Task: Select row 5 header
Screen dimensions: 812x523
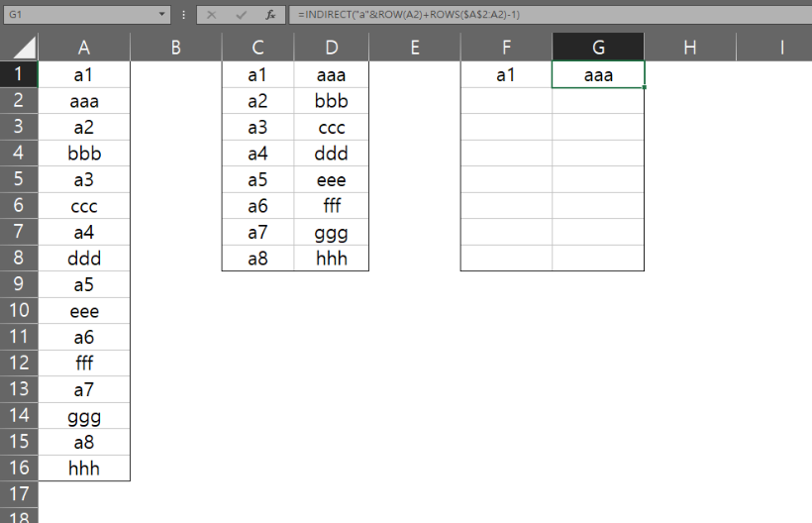Action: pos(19,179)
